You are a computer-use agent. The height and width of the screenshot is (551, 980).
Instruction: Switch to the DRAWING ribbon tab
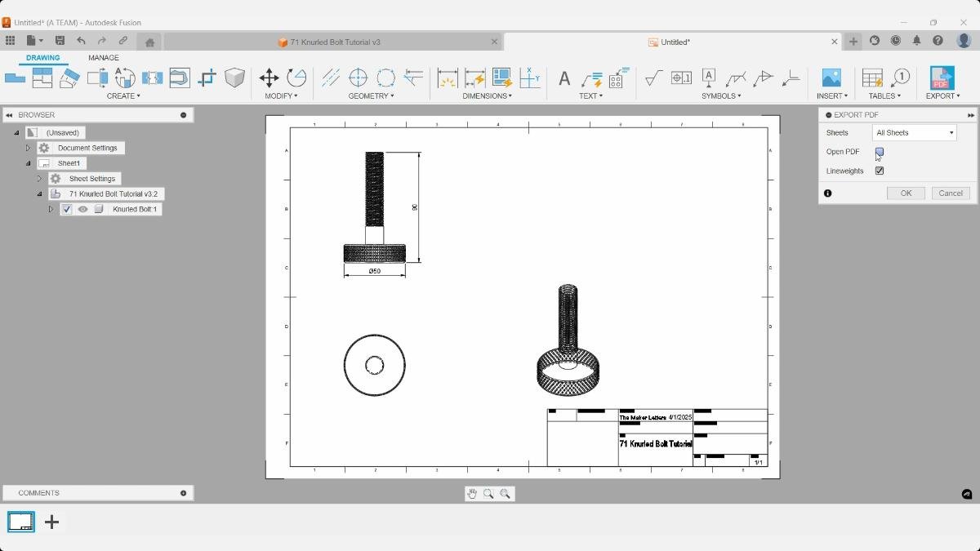click(x=42, y=58)
